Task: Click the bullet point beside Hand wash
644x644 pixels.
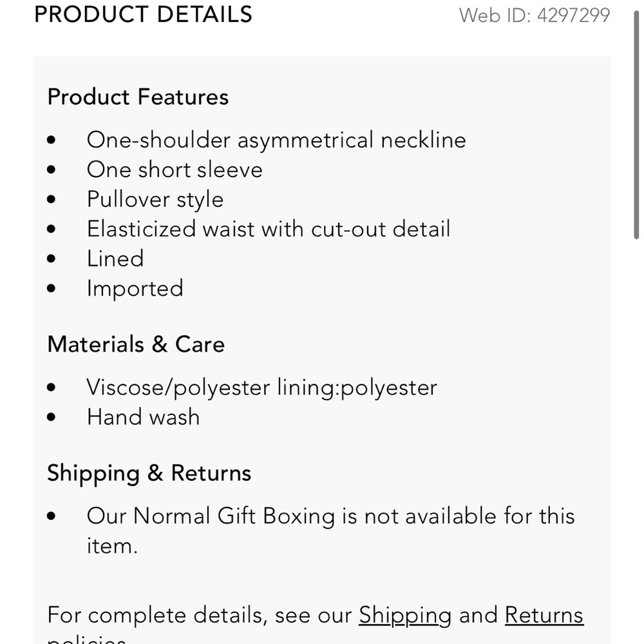Action: coord(52,417)
